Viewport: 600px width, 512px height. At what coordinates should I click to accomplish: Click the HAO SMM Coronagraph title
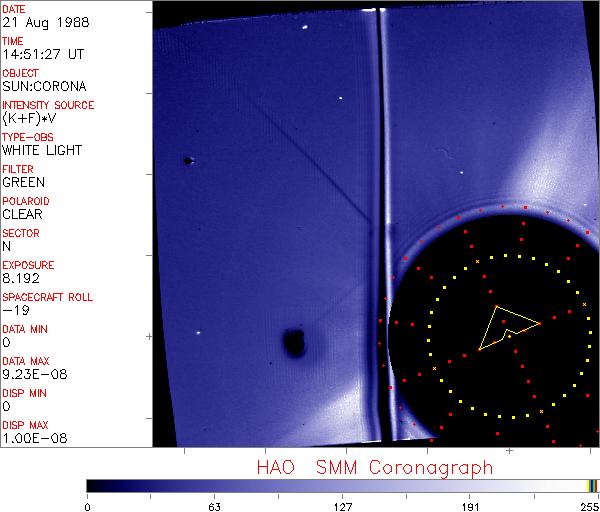click(375, 467)
